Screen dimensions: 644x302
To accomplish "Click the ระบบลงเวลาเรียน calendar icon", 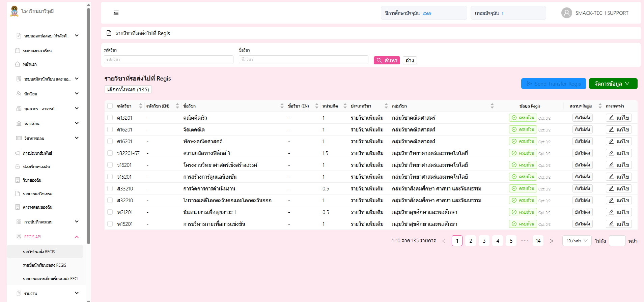I will coord(18,51).
